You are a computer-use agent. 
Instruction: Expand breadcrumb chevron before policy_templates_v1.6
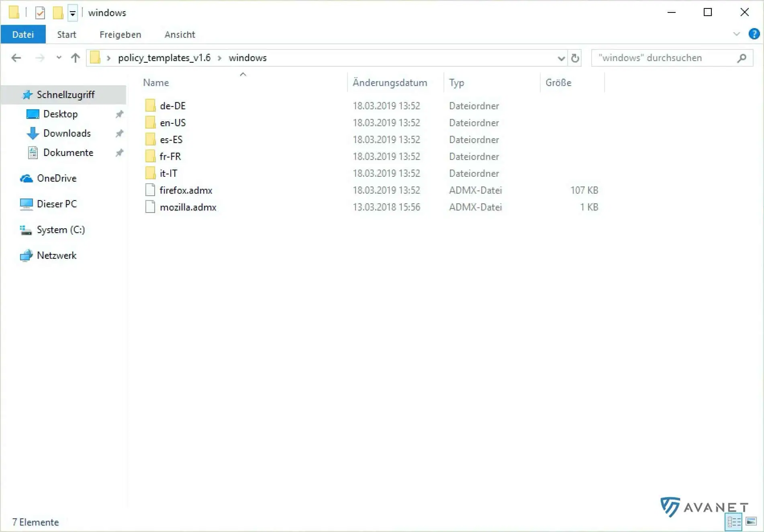click(x=108, y=58)
